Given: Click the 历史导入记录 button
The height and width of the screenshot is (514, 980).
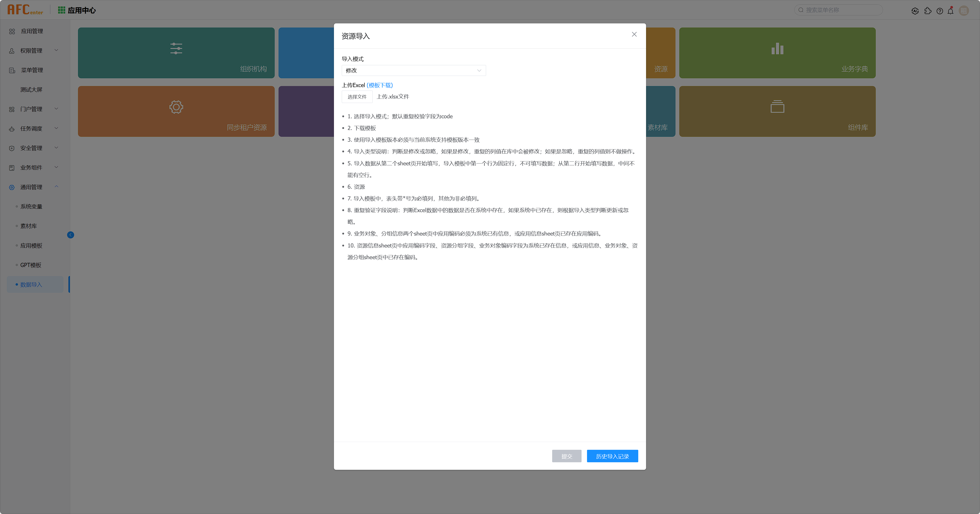Looking at the screenshot, I should 612,456.
